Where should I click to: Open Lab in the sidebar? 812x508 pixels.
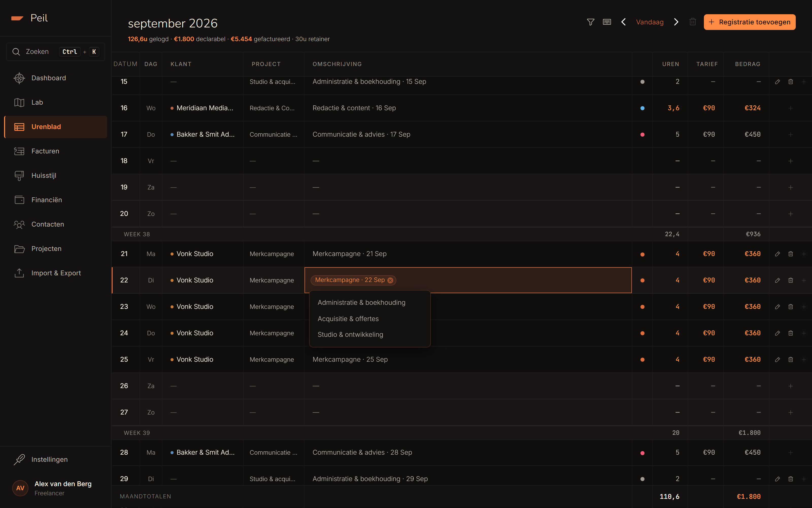point(56,102)
